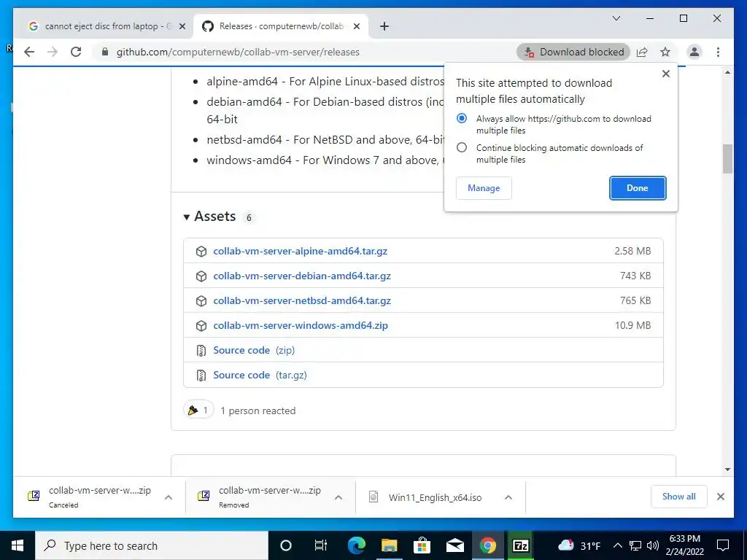Open the Download blocked indicator
Viewport: 747px width, 560px height.
tap(573, 52)
